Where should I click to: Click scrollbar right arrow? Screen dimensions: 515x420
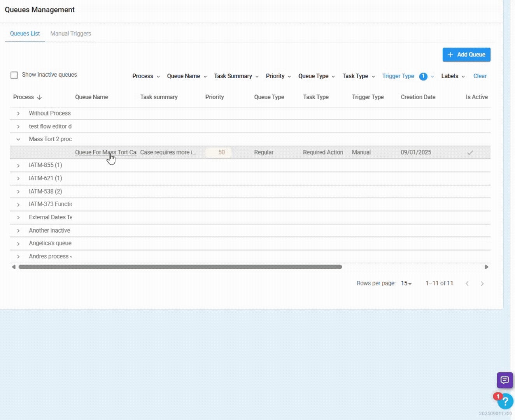click(x=486, y=267)
